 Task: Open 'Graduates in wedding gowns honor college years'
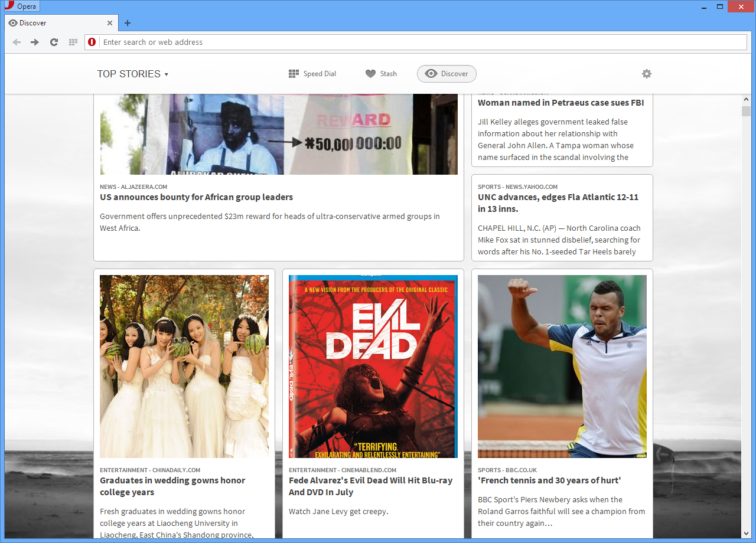click(172, 486)
